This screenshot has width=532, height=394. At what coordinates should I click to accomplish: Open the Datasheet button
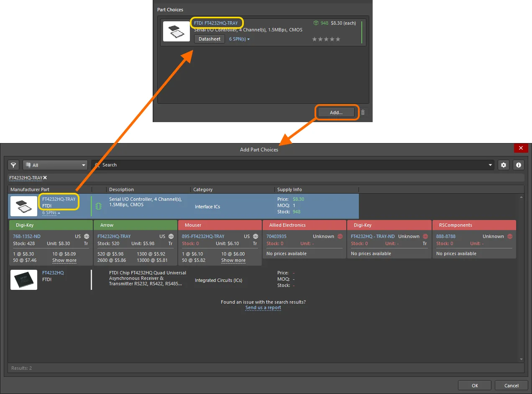[x=210, y=39]
